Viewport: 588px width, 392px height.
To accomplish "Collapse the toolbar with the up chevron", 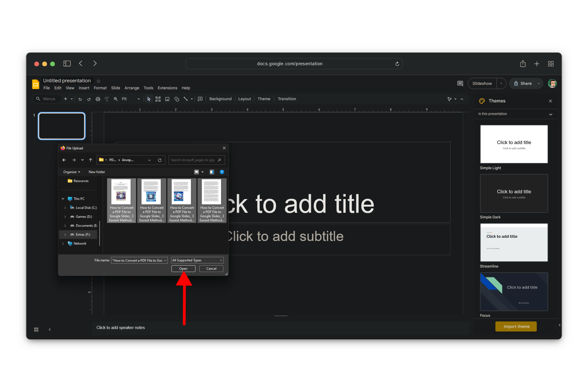I will pos(462,99).
